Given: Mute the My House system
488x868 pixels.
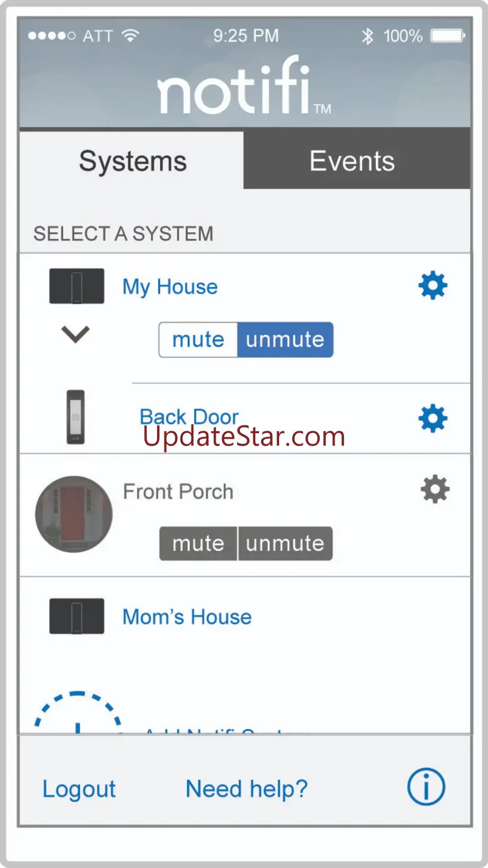Looking at the screenshot, I should [198, 340].
